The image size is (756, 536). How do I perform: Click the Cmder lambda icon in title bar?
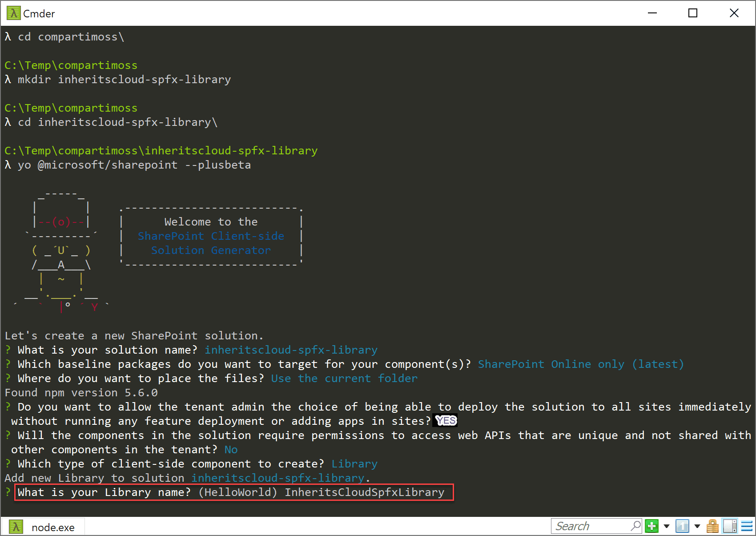pyautogui.click(x=14, y=13)
